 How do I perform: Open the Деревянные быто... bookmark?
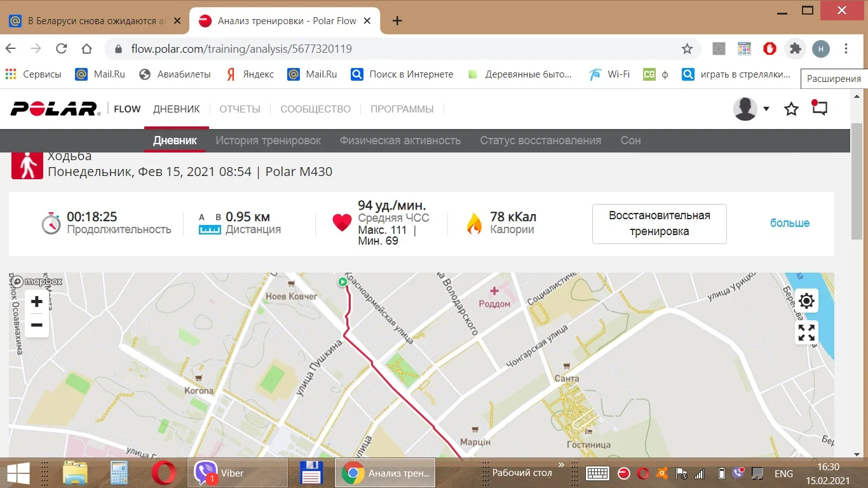520,74
